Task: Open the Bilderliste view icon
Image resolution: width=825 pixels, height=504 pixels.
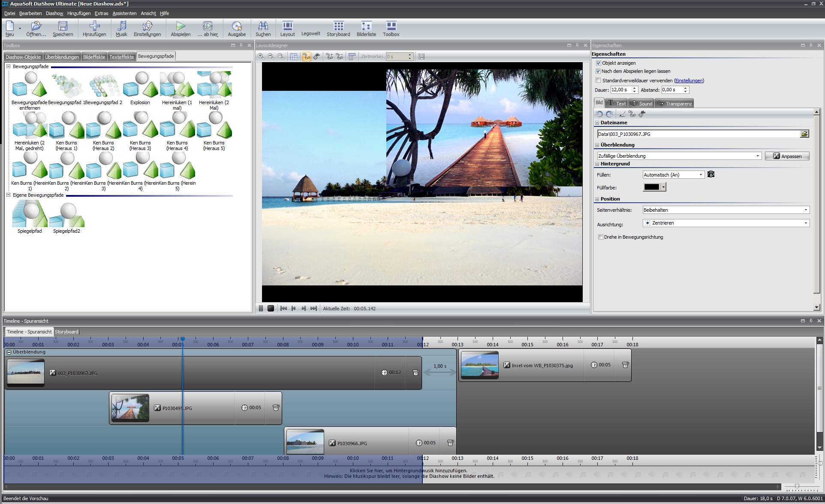Action: [366, 28]
